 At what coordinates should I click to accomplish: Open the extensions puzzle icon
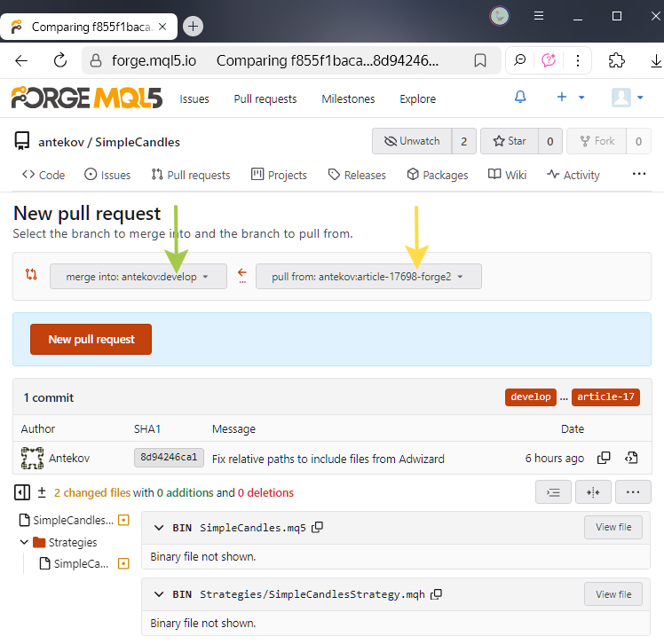616,60
